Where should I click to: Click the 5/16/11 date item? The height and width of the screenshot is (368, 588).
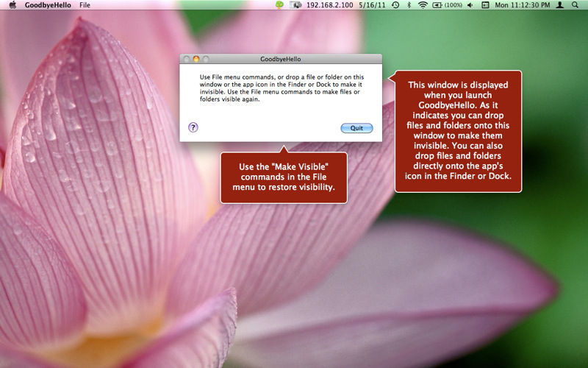pos(372,5)
